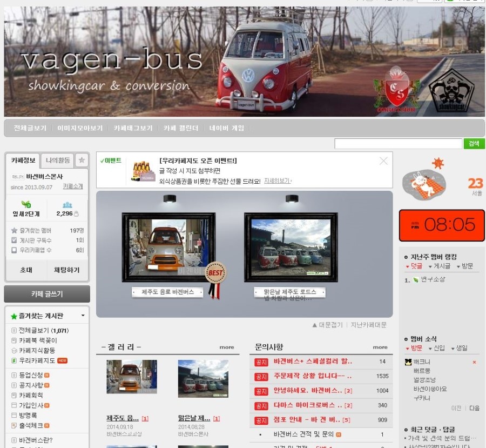Click the 카페지식활동 board icon
The width and height of the screenshot is (486, 448).
tap(14, 351)
